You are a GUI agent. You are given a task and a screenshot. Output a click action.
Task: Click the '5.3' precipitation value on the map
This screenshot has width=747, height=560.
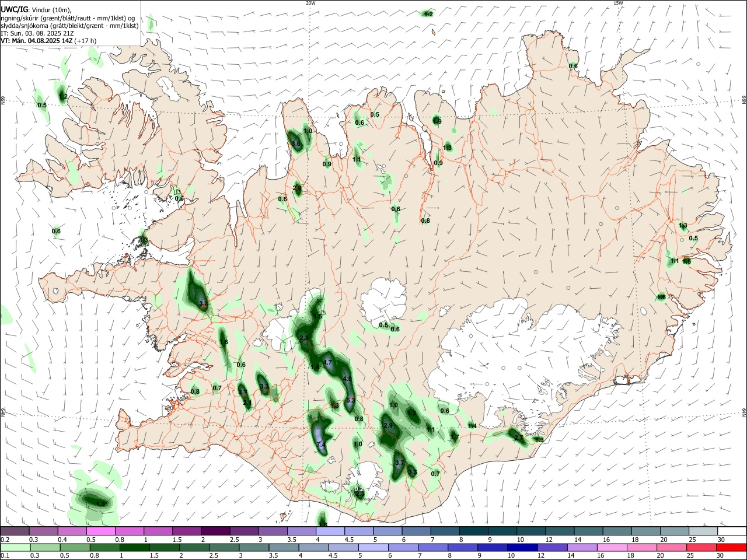(351, 401)
